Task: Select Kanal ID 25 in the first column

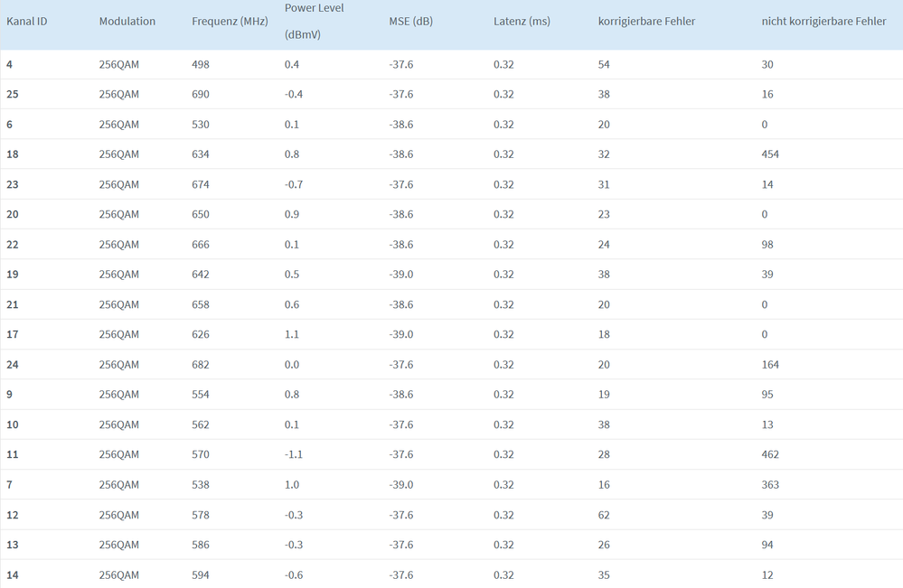Action: [13, 94]
